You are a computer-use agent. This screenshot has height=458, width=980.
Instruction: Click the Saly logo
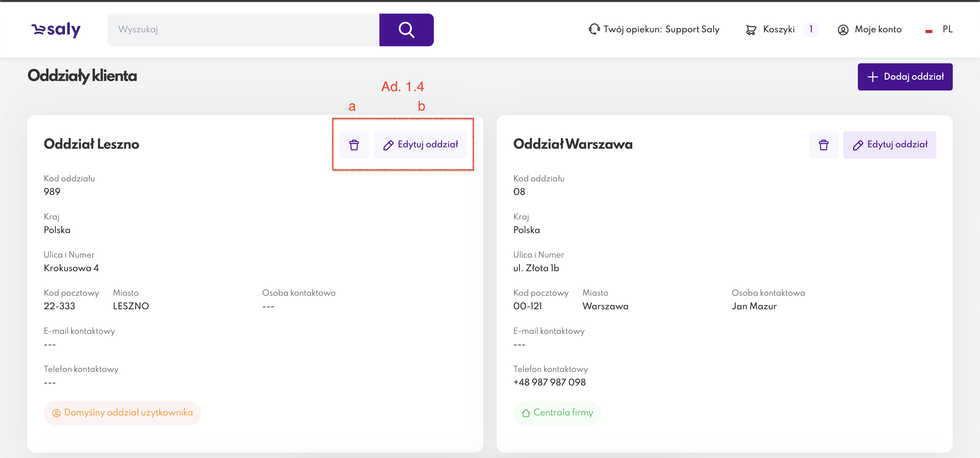tap(56, 30)
